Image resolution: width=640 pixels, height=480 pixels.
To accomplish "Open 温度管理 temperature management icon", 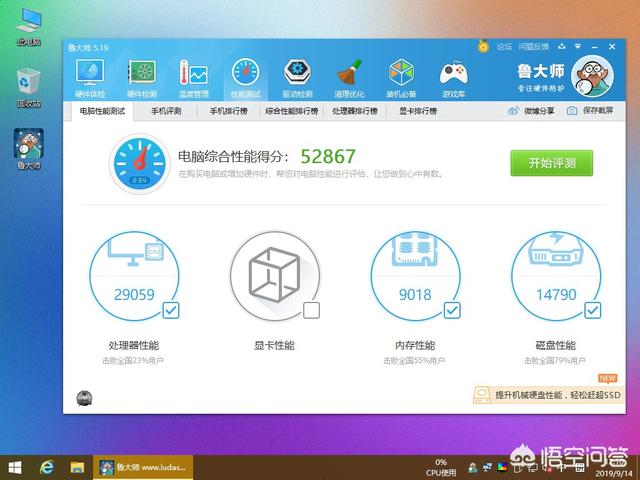I will click(193, 78).
